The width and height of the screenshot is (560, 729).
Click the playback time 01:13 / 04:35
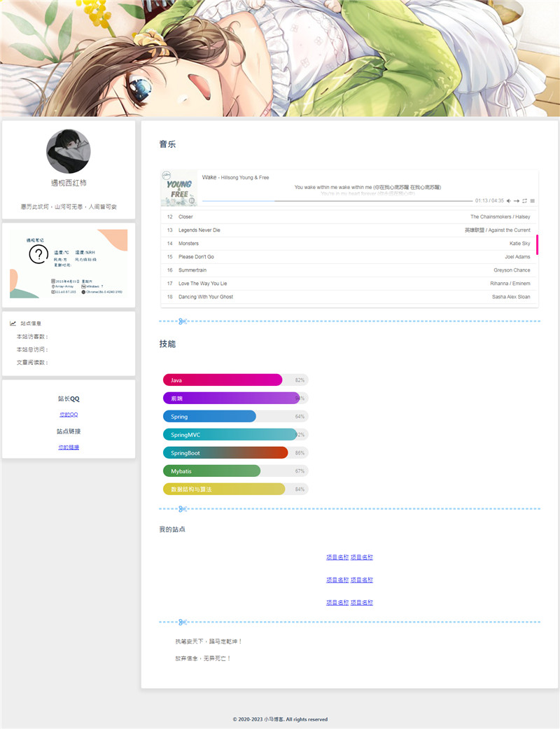[489, 201]
